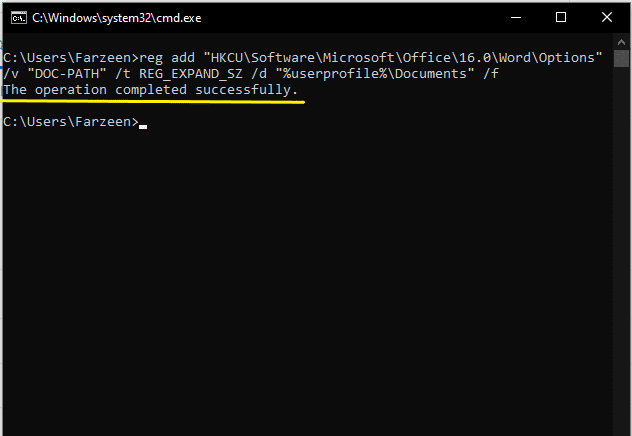Click the "DOC-PATH" value name
This screenshot has height=436, width=632.
[67, 74]
